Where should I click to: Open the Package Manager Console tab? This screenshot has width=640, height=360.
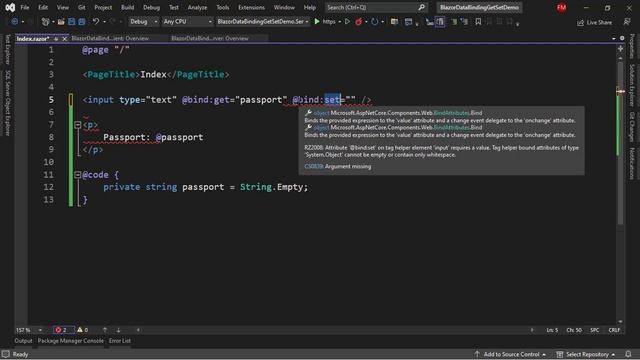pos(71,341)
